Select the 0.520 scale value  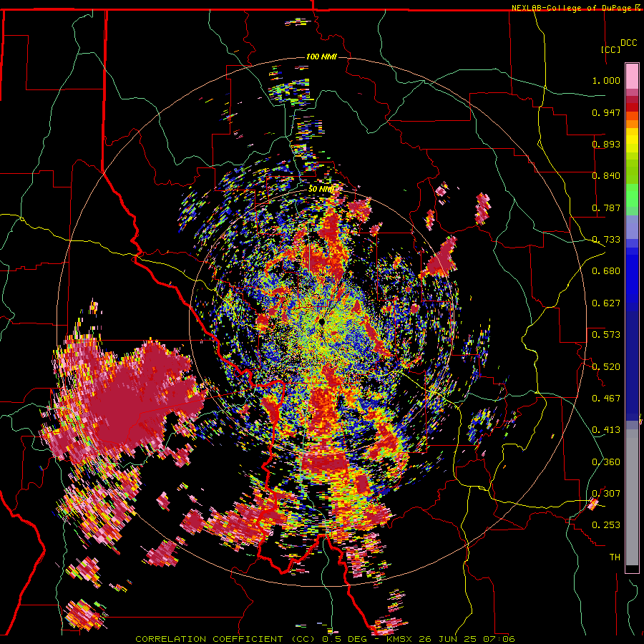coord(606,366)
